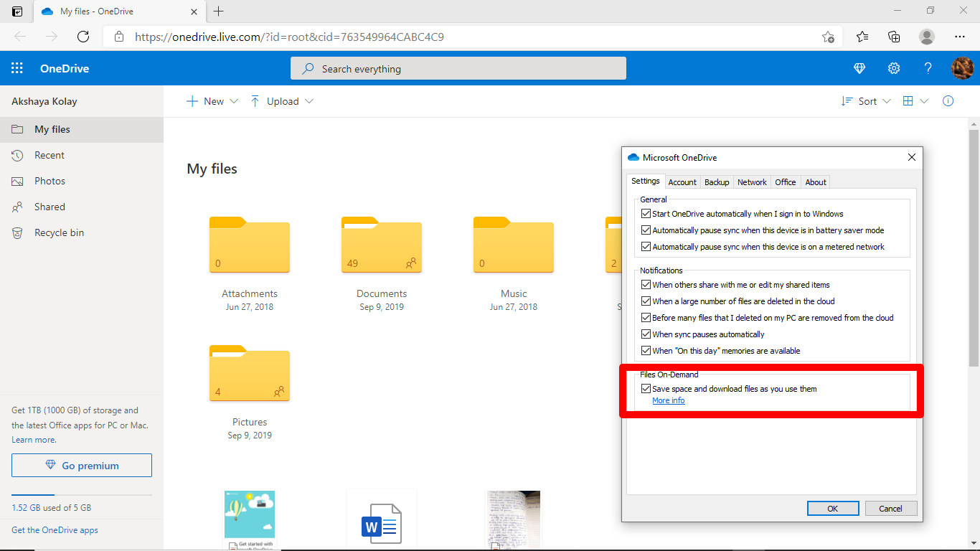Open Shared in the sidebar
This screenshot has height=551, width=980.
[x=82, y=207]
